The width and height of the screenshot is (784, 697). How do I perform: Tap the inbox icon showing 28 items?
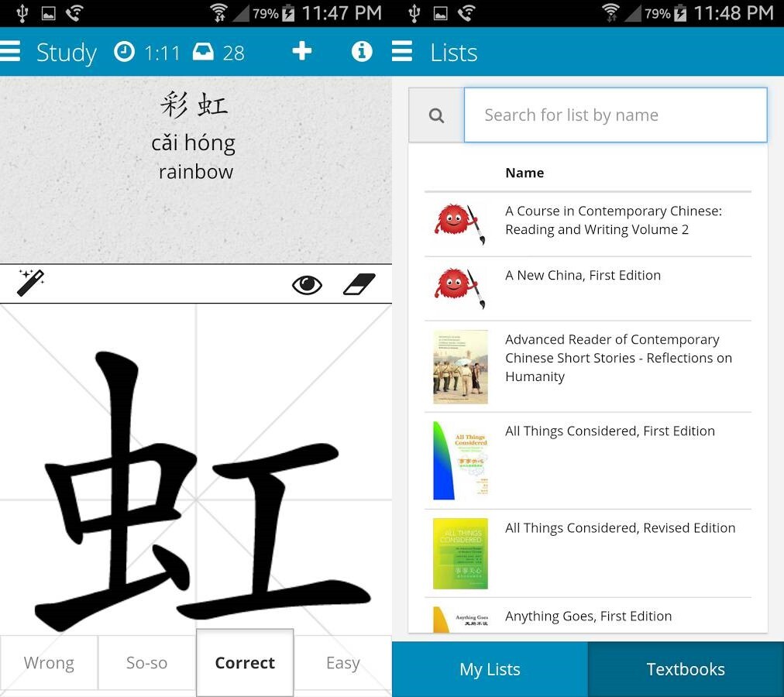tap(203, 51)
